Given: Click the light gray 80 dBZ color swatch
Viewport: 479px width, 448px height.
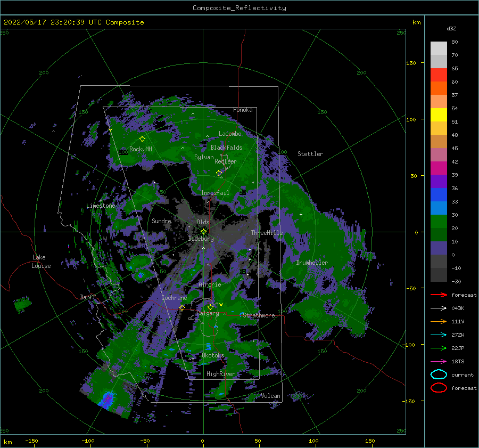Looking at the screenshot, I should (x=439, y=48).
